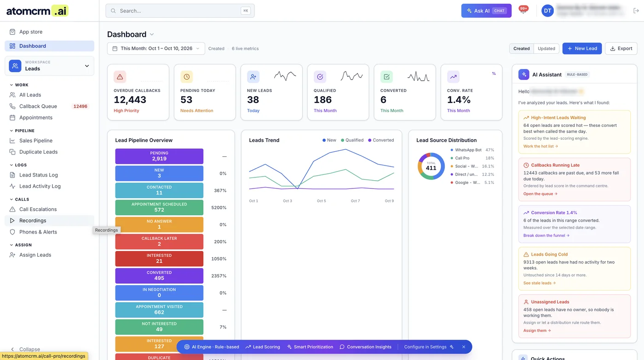
Task: Click the Callbacks Running Late clock icon
Action: pyautogui.click(x=526, y=165)
